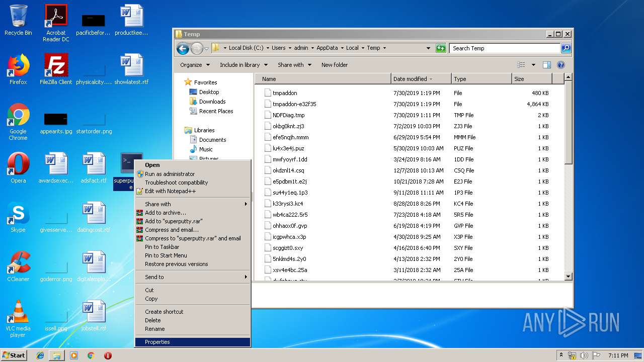644x362 pixels.
Task: Select adsfact.rtf desktop file
Action: pos(94,168)
